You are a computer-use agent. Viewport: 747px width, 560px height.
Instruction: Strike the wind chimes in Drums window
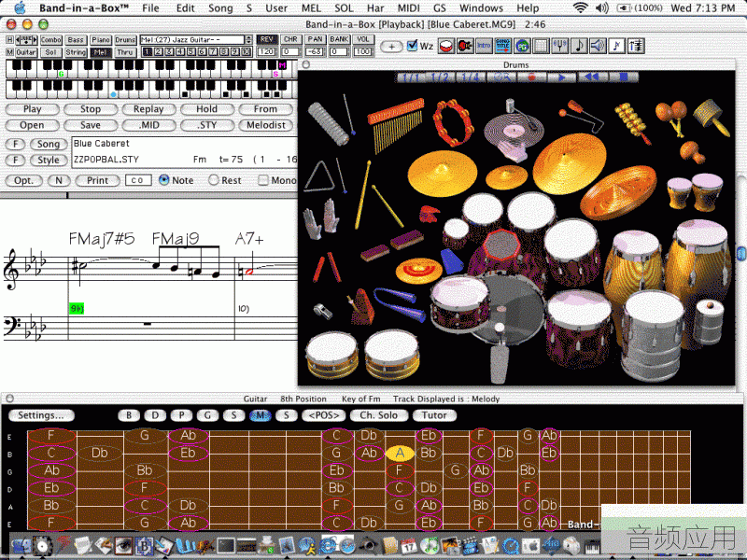coord(396,125)
